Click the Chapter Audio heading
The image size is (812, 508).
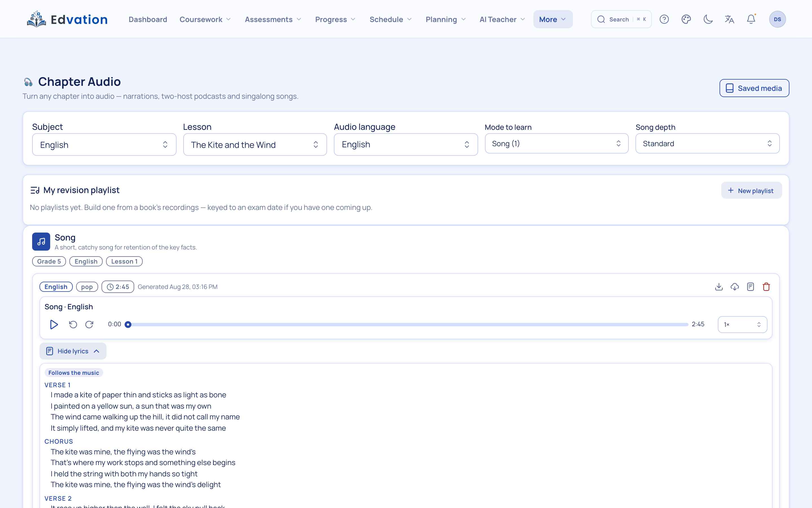[80, 82]
